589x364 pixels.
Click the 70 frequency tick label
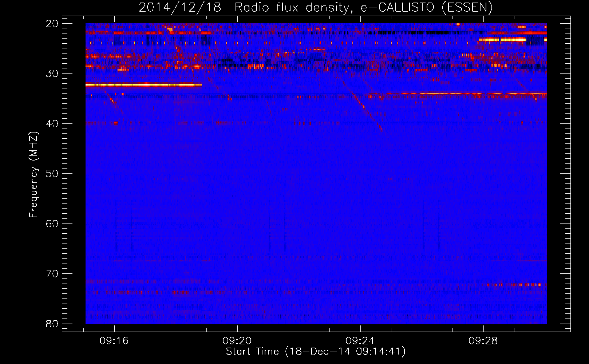[52, 274]
